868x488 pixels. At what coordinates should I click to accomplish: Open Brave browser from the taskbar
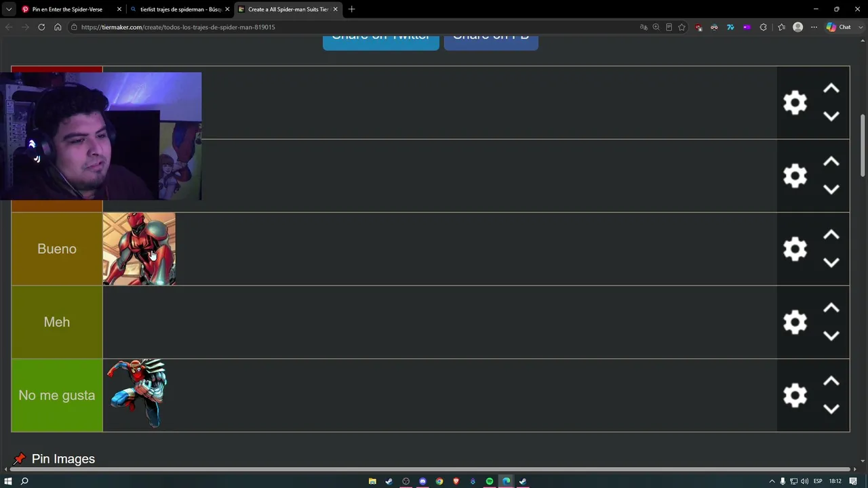[x=456, y=481]
